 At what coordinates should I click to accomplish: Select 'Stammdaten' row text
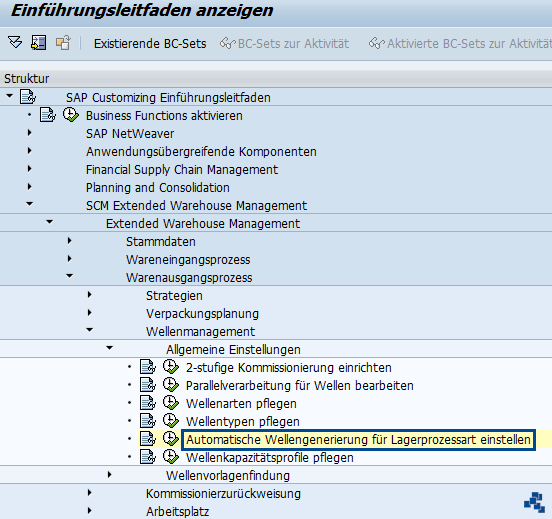(161, 242)
